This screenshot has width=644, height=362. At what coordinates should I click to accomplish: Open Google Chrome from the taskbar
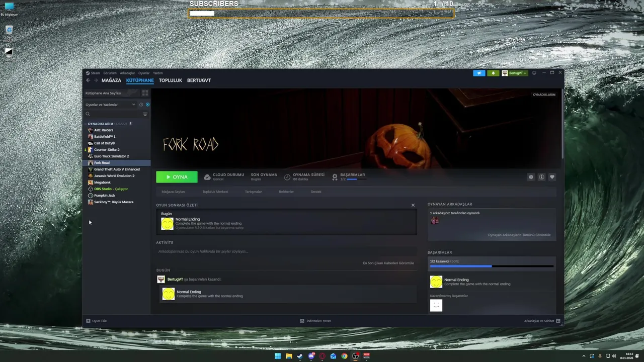click(344, 356)
